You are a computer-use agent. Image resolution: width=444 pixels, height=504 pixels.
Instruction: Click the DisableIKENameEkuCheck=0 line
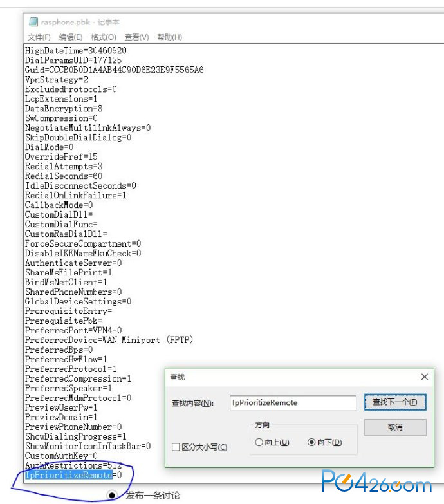83,253
